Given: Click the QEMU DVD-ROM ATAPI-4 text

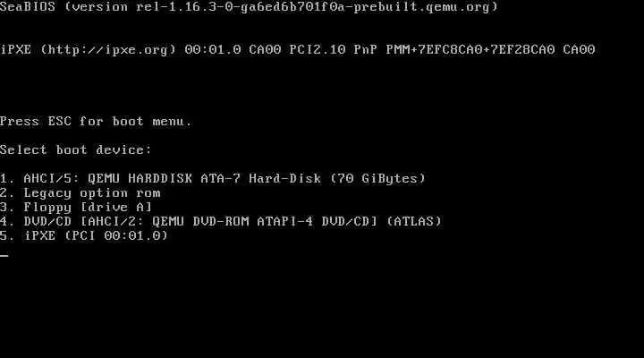Looking at the screenshot, I should [x=233, y=222].
